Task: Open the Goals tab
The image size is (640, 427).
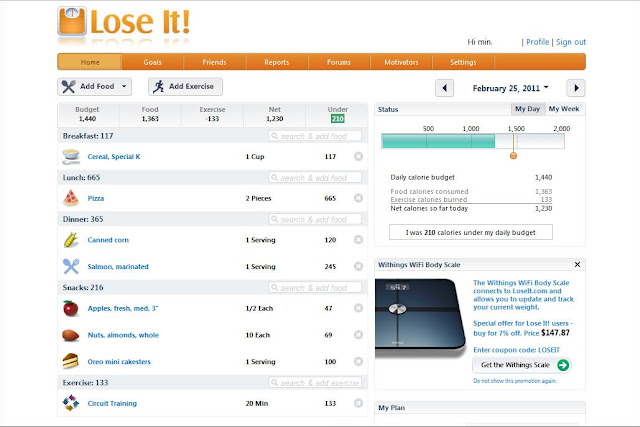Action: (x=153, y=62)
